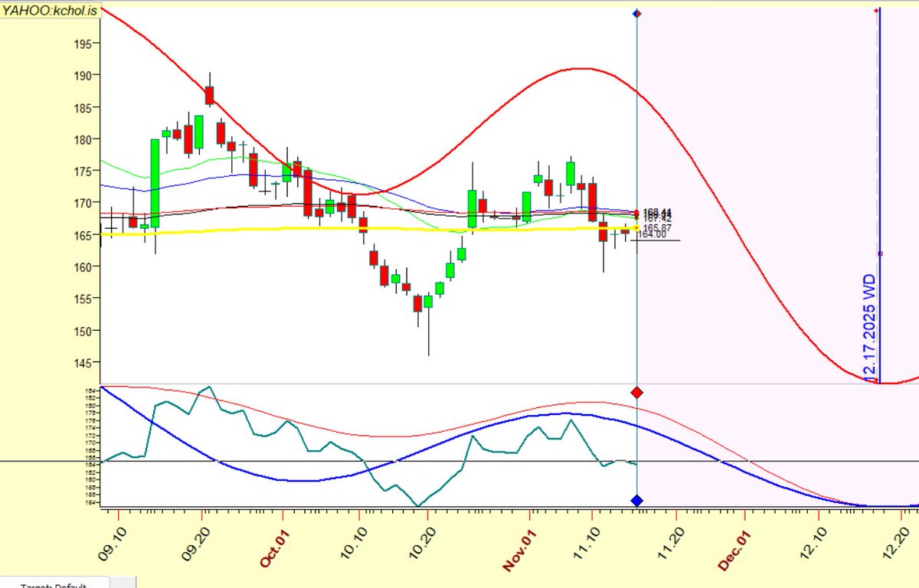
Task: Click the 164.00 last price label
Action: click(652, 234)
